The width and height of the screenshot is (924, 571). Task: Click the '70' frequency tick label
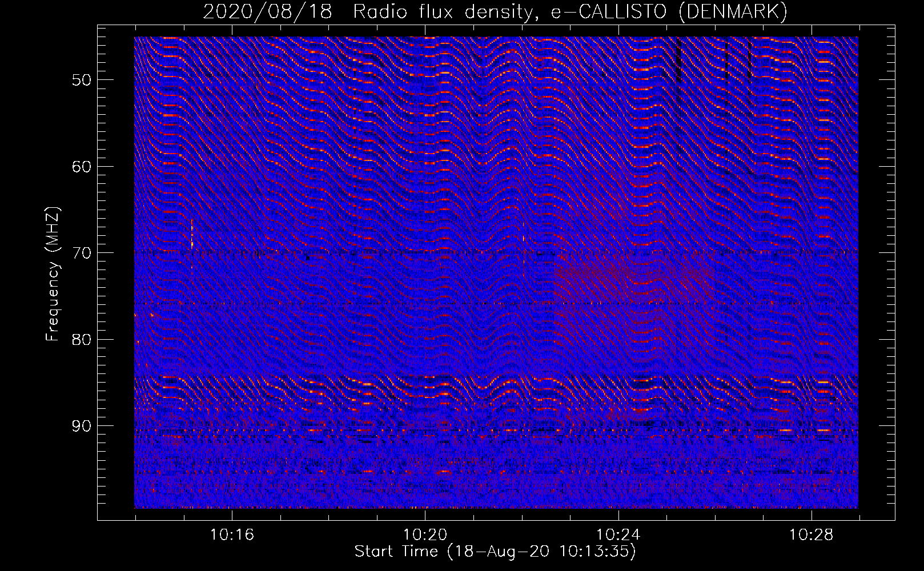(82, 253)
